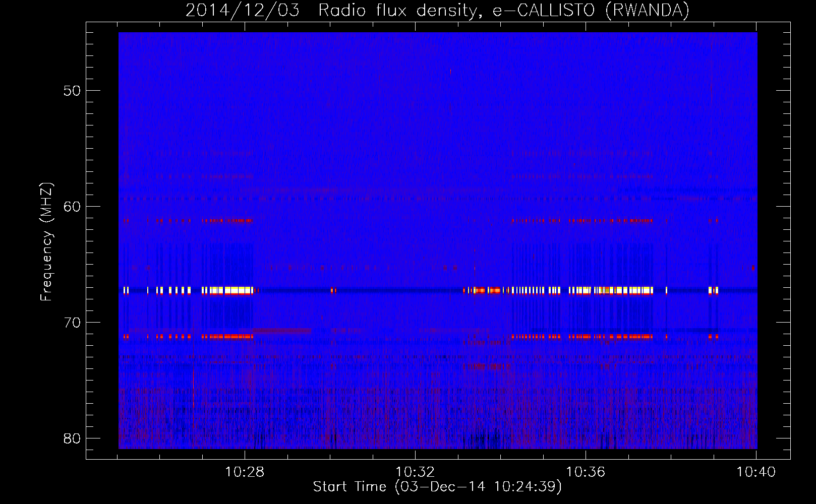Viewport: 816px width, 504px height.
Task: Click the 10:40 time tick label
Action: pyautogui.click(x=756, y=472)
